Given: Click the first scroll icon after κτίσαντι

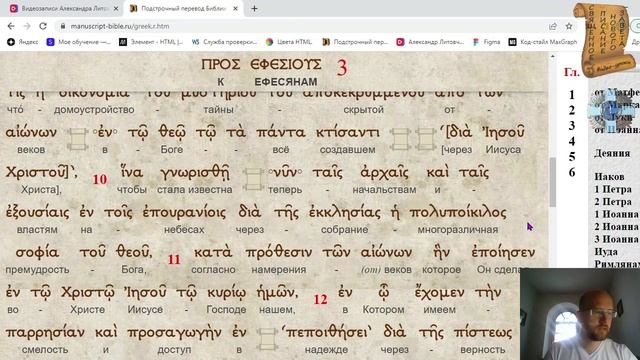Looking at the screenshot, I should click(x=400, y=139).
